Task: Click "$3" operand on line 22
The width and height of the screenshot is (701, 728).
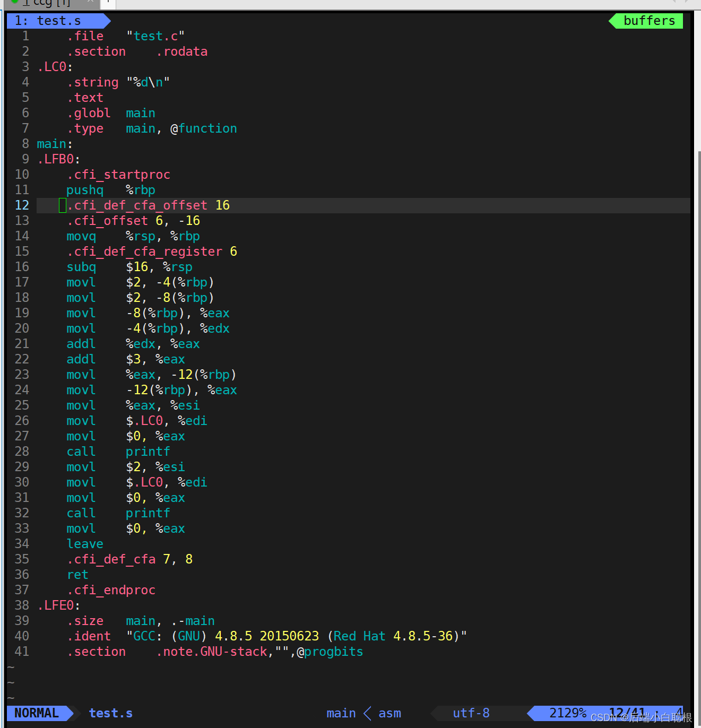Action: coord(133,359)
